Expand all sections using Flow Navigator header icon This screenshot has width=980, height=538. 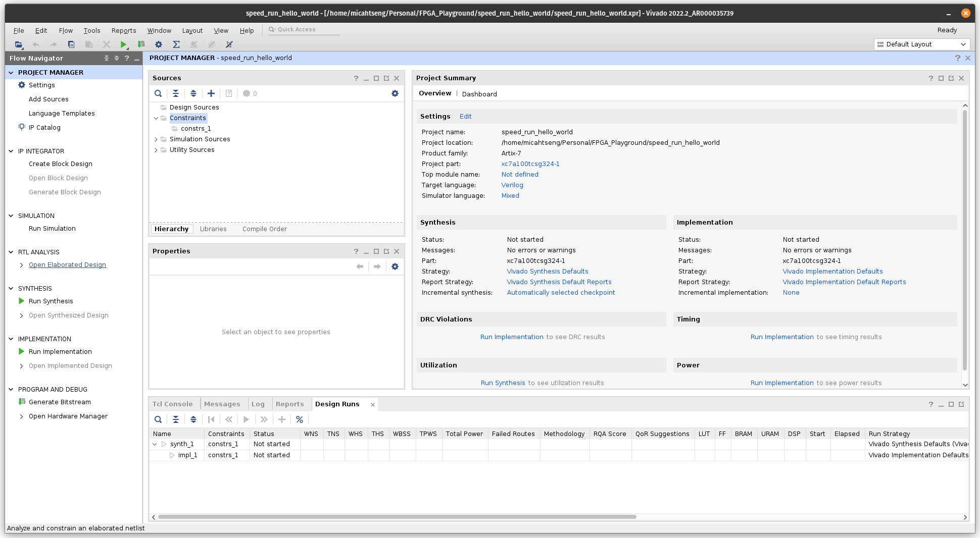point(117,58)
